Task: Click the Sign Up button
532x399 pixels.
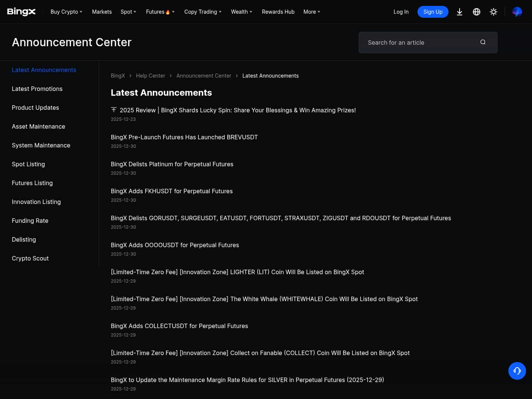Action: (x=433, y=12)
